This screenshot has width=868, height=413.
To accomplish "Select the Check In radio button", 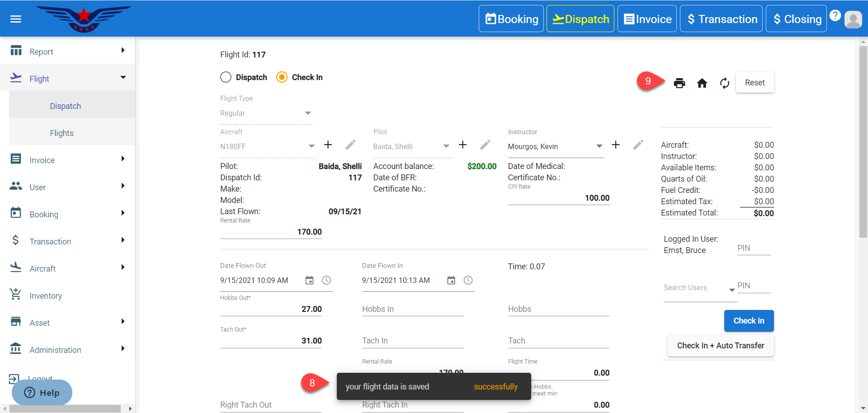I will 282,77.
